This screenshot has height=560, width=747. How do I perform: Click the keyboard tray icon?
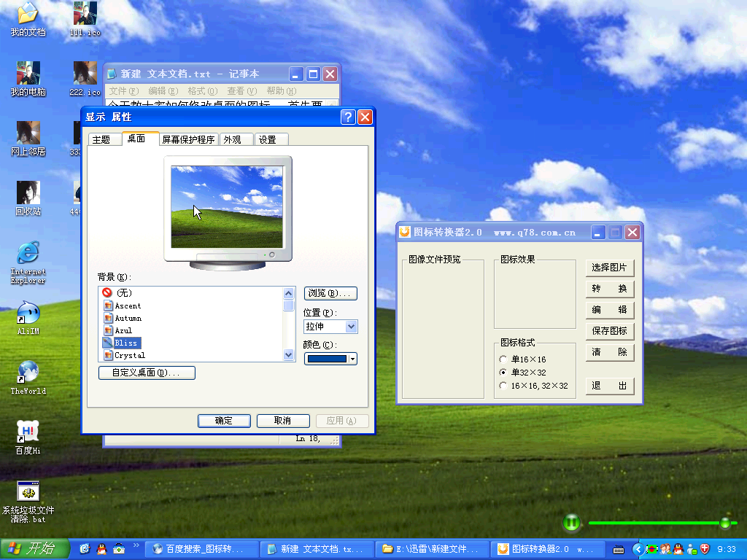click(619, 550)
